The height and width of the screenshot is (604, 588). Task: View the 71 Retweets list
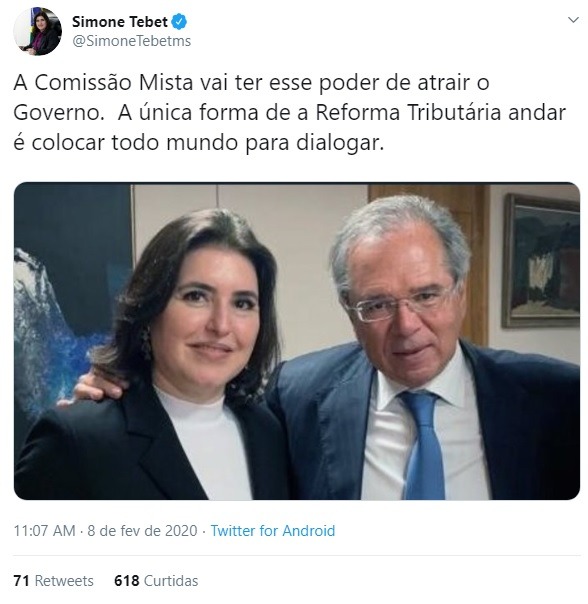pos(54,581)
